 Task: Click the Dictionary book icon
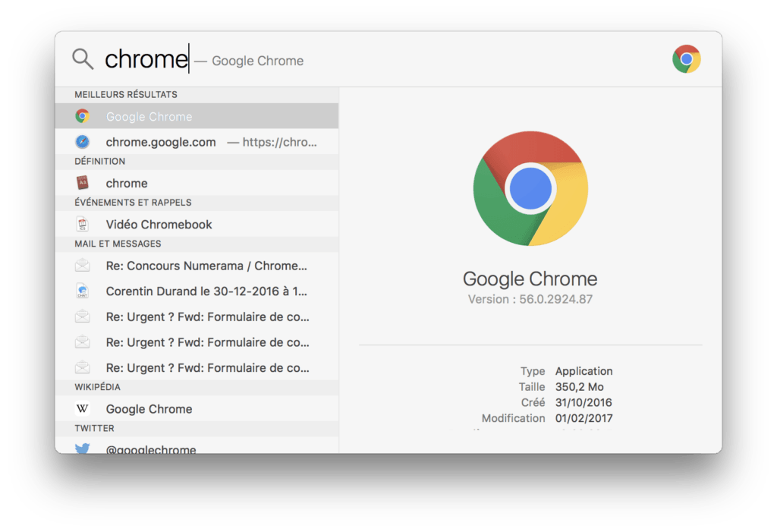82,183
